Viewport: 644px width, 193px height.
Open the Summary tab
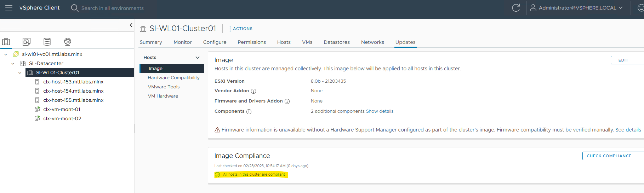[x=151, y=42]
